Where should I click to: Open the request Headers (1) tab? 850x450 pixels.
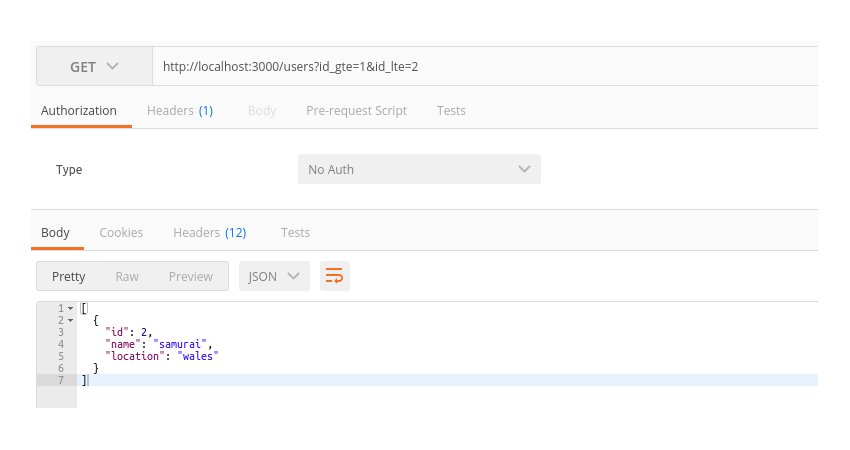pos(180,111)
